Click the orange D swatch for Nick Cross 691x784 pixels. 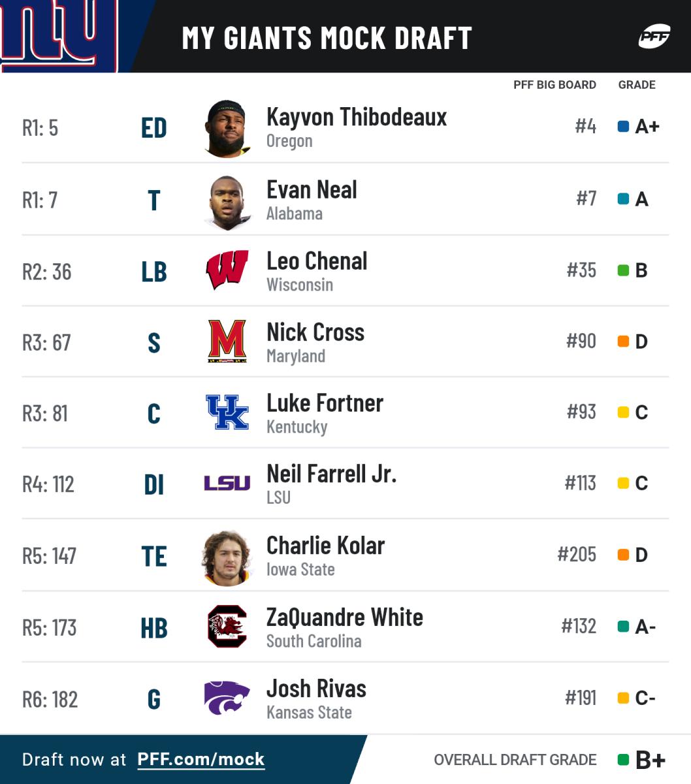pos(623,341)
